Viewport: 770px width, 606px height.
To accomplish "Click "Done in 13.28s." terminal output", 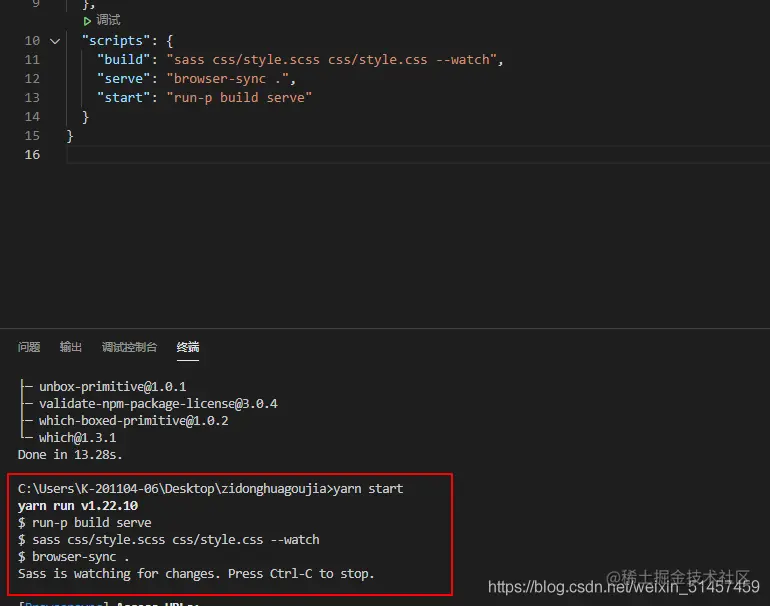I will [70, 455].
